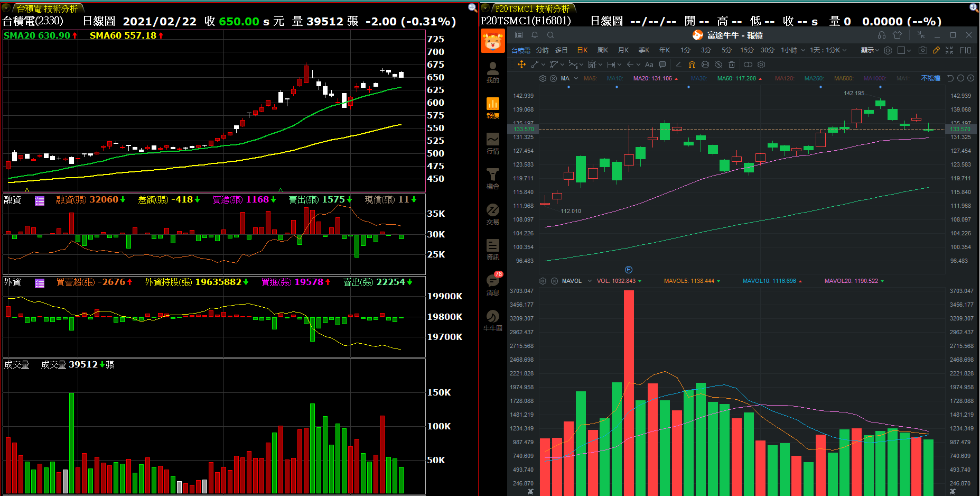Screen dimensions: 980x496
Task: Click the F10 company info button
Action: 966,50
